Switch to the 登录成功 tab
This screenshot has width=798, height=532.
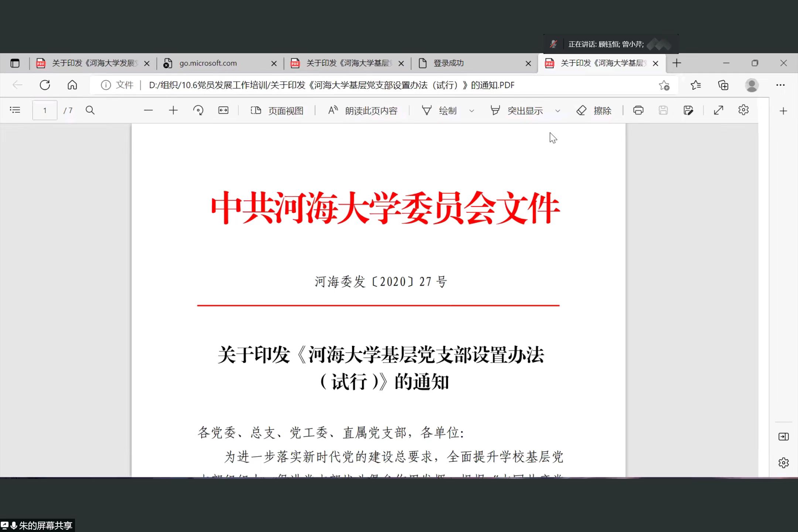(x=448, y=63)
